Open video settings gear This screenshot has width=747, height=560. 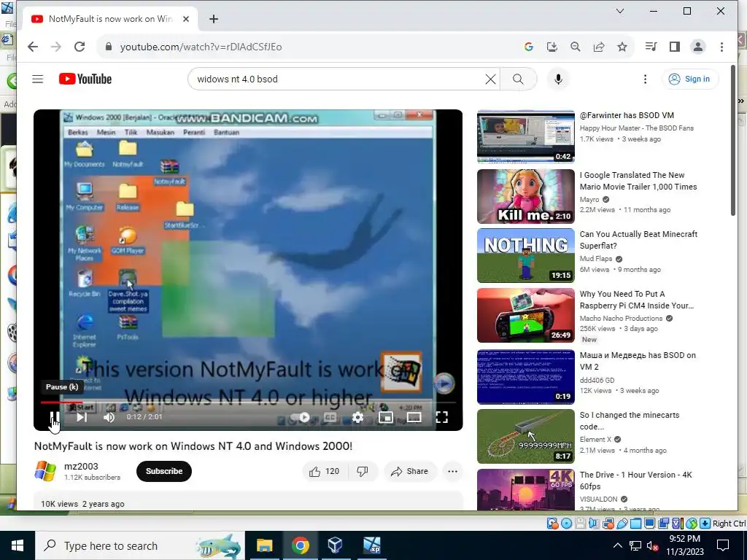pos(357,418)
